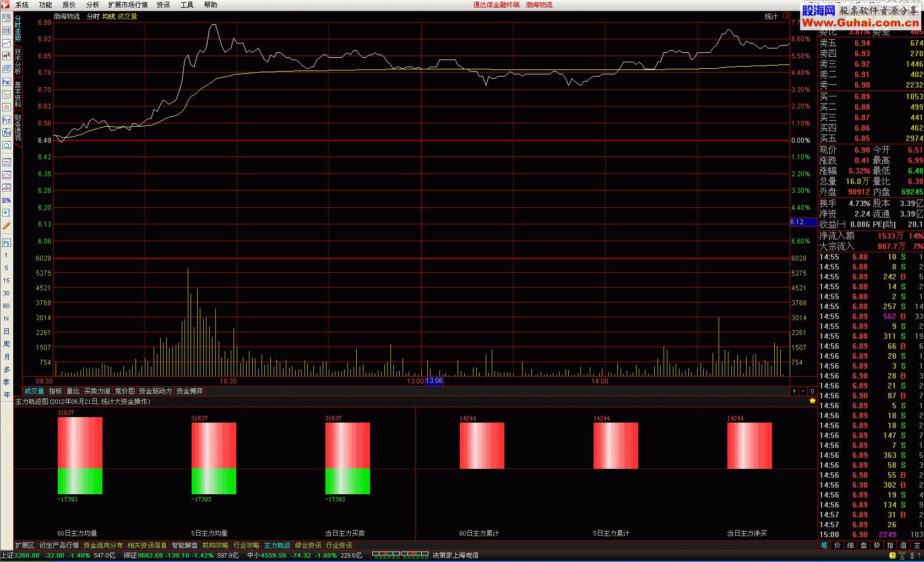Switch to the 基本资料 vertical tab
Viewport: 924px width, 562px height.
click(18, 94)
